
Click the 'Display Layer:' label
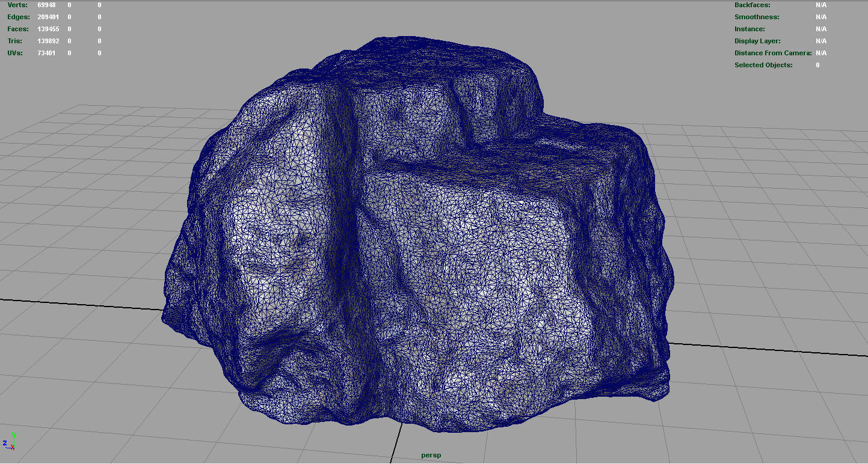(757, 41)
